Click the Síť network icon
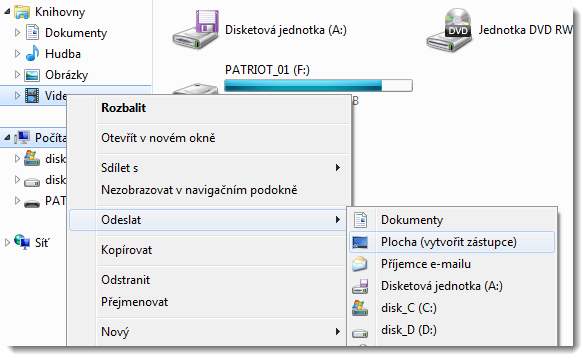This screenshot has width=588, height=361. point(22,242)
